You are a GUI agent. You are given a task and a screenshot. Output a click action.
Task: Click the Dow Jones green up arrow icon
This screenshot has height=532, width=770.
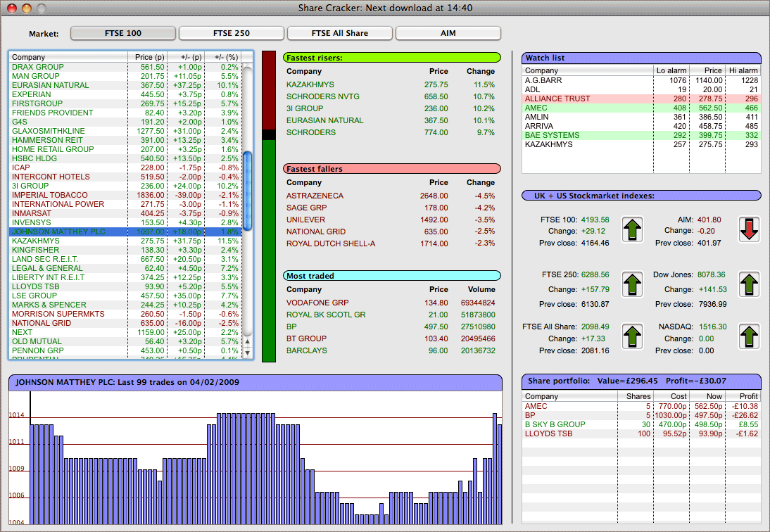point(750,284)
